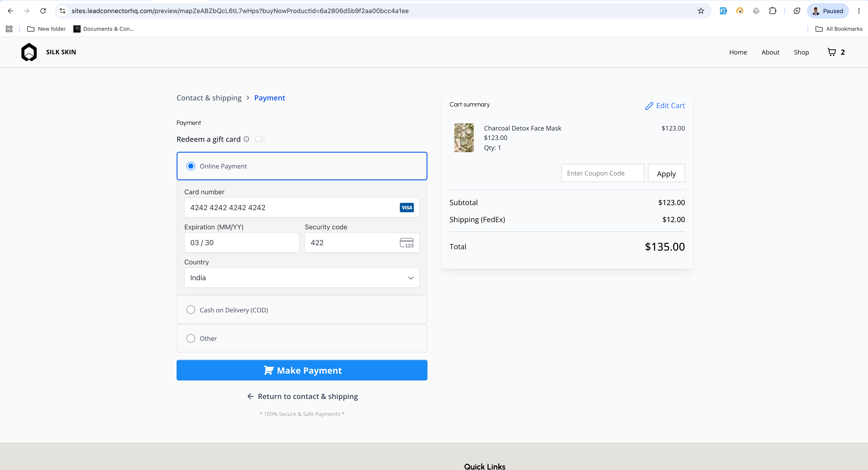Click Charcoal Detox Face Mask product name
Screen dimensions: 868x470
coord(522,128)
